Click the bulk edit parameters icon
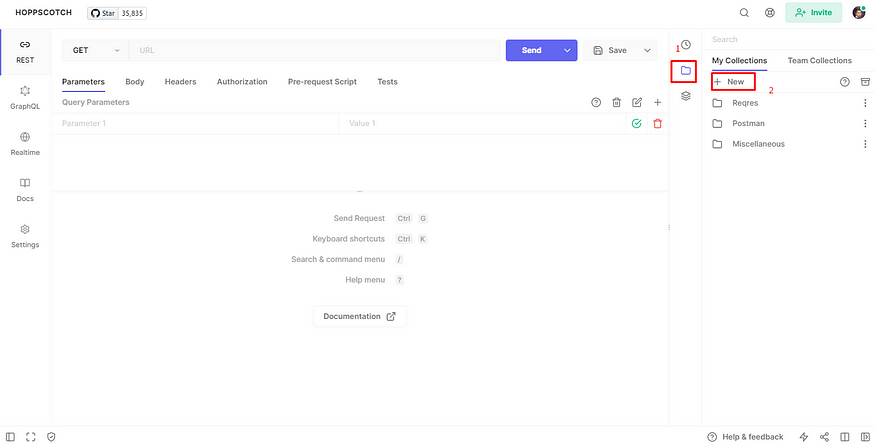Screen dimensions: 875x447 pos(637,103)
